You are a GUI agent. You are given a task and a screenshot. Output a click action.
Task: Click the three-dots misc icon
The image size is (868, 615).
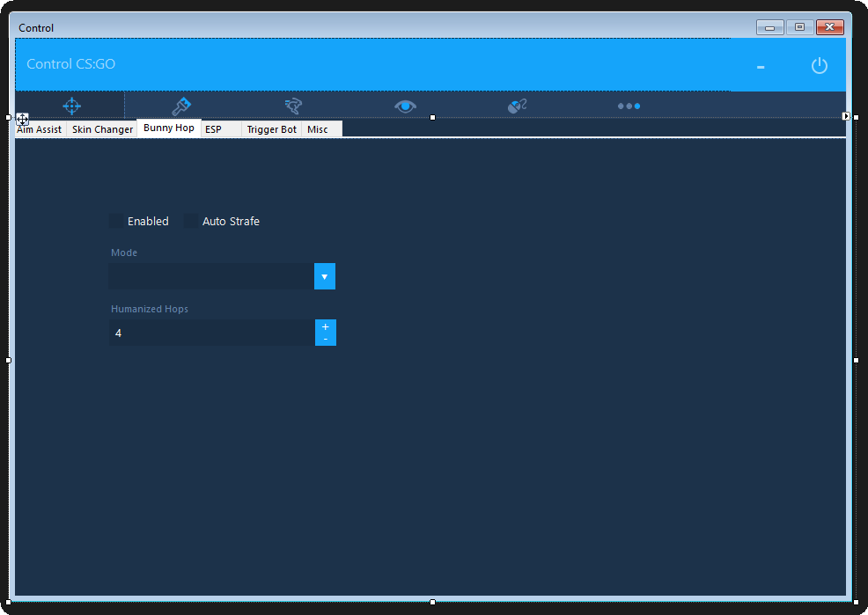pos(629,106)
